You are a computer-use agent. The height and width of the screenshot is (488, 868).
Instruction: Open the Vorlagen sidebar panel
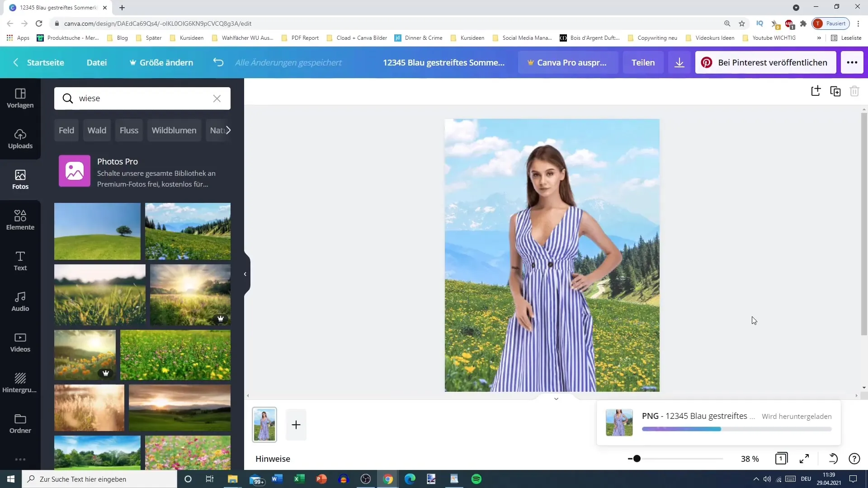click(20, 98)
